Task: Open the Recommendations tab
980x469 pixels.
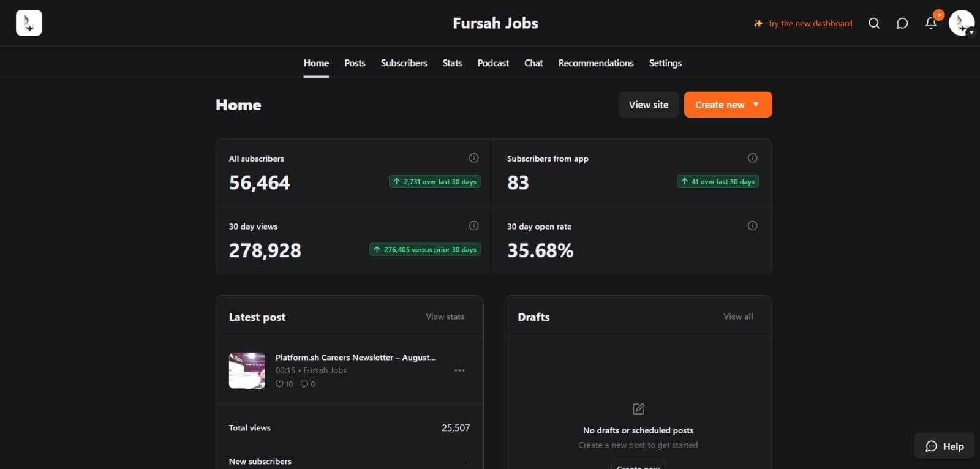Action: [x=596, y=63]
